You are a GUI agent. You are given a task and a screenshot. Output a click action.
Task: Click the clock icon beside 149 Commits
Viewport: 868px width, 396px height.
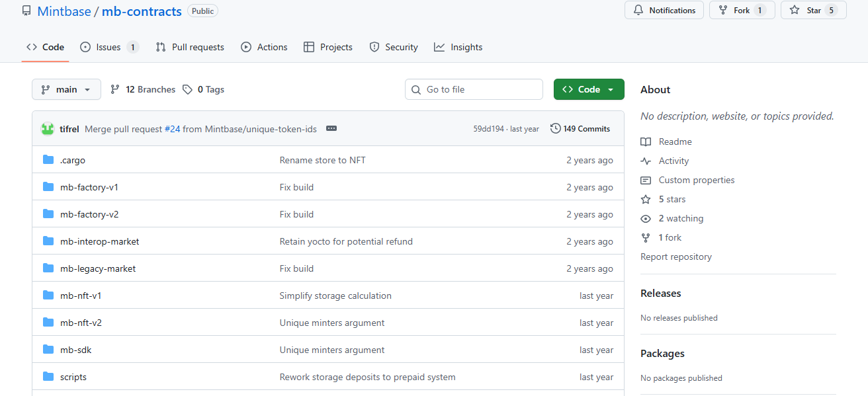pyautogui.click(x=556, y=129)
